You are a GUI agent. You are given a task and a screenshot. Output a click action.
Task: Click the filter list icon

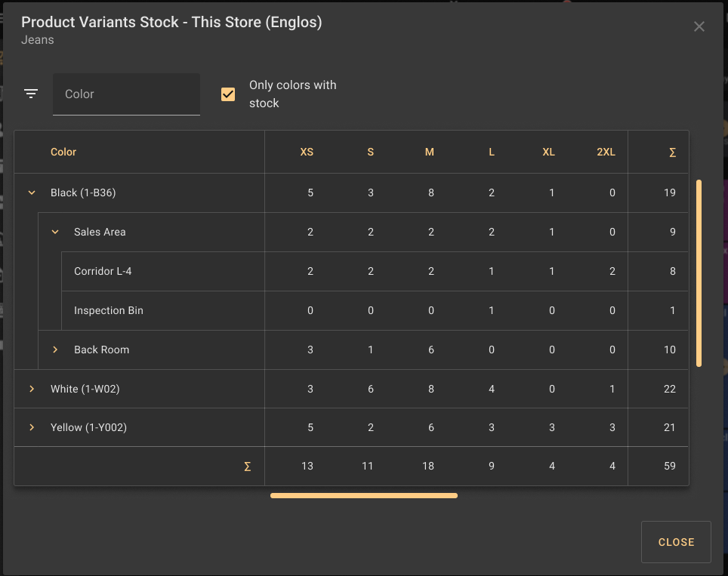31,94
